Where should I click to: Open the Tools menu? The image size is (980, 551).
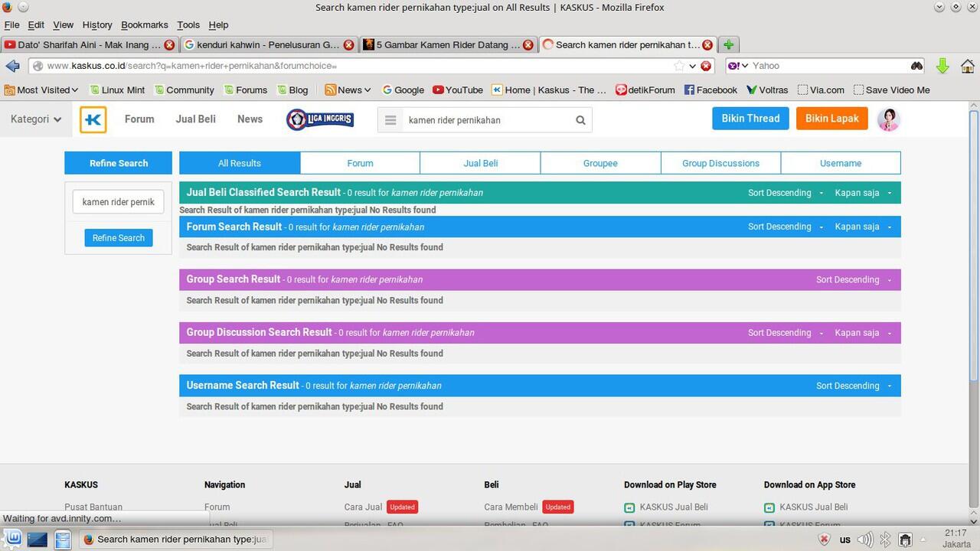[x=188, y=24]
